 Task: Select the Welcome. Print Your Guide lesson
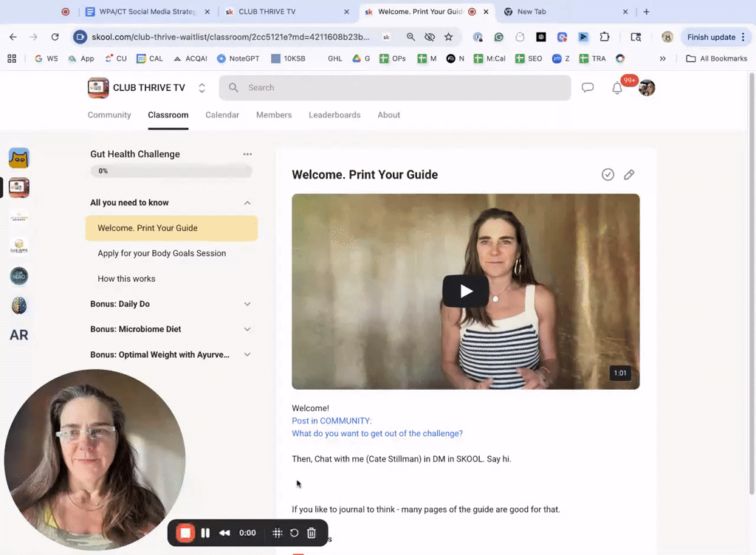[x=171, y=228]
